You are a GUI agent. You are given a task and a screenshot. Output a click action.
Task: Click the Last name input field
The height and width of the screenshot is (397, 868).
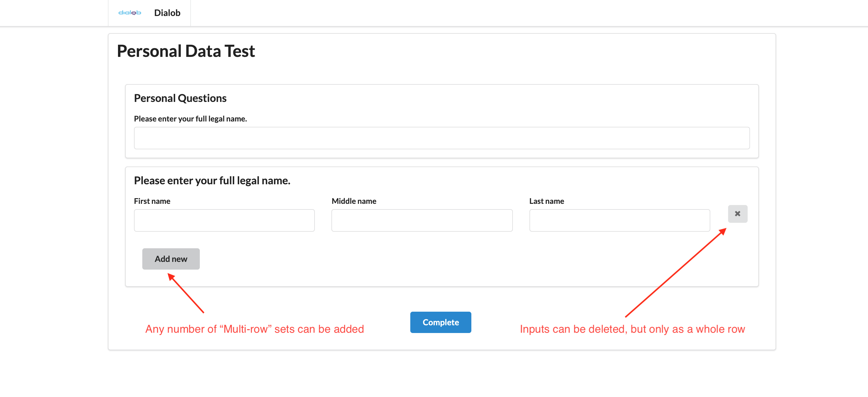tap(620, 220)
